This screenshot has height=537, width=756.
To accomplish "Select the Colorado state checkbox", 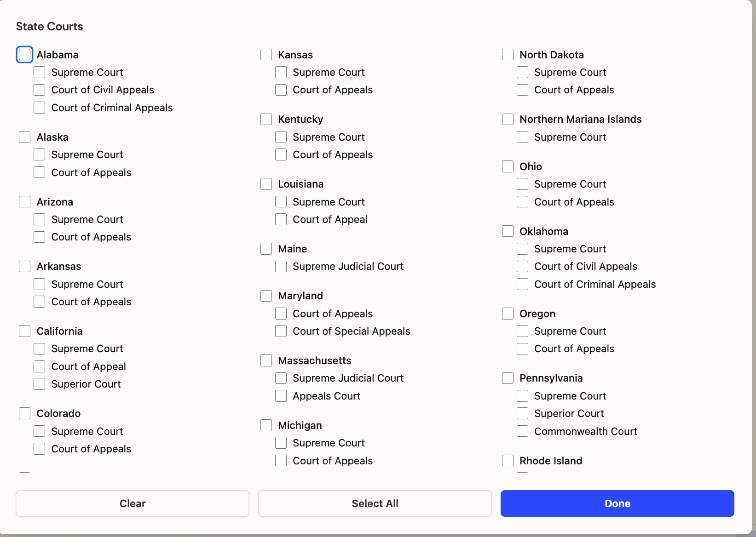I will [25, 413].
